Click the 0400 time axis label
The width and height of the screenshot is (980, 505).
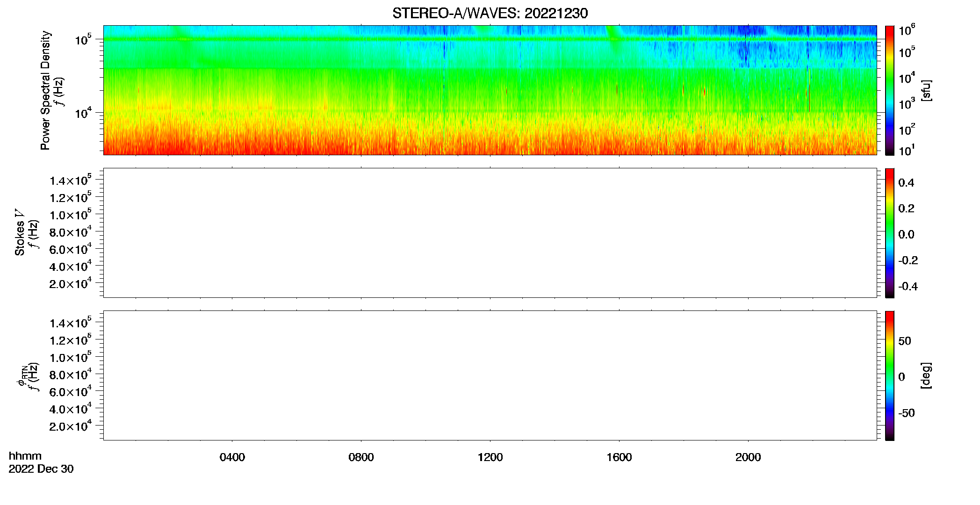coord(232,457)
